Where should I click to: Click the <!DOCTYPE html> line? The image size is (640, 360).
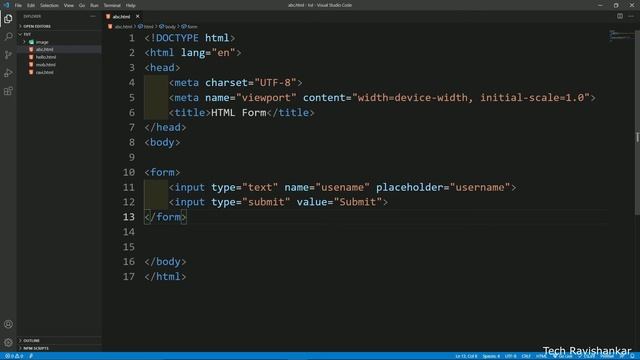(190, 38)
